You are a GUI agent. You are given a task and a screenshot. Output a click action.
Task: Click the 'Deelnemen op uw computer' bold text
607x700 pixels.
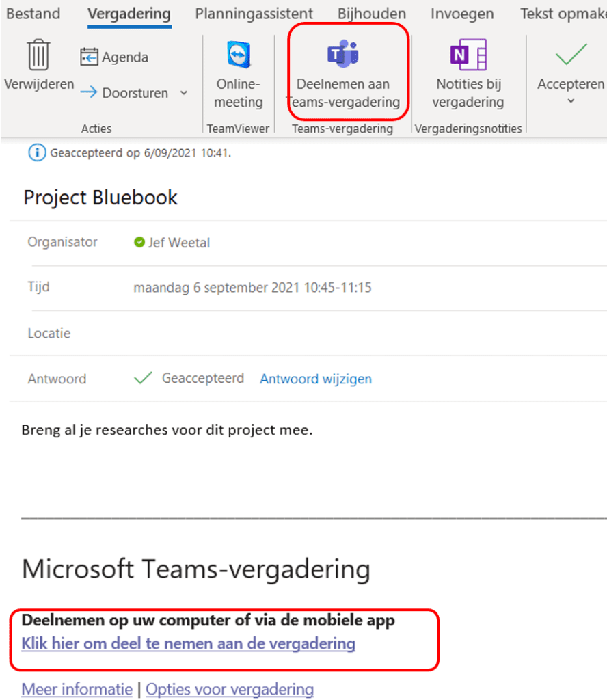coord(208,621)
